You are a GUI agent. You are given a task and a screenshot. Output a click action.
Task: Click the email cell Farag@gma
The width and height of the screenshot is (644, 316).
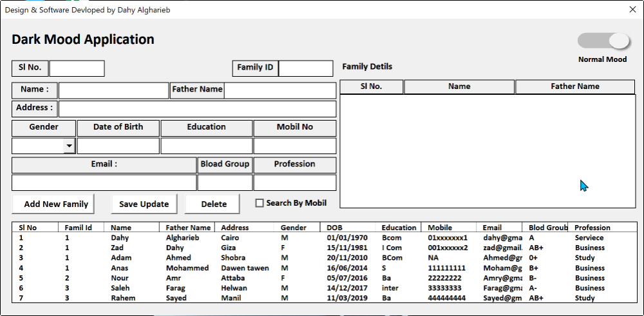503,288
